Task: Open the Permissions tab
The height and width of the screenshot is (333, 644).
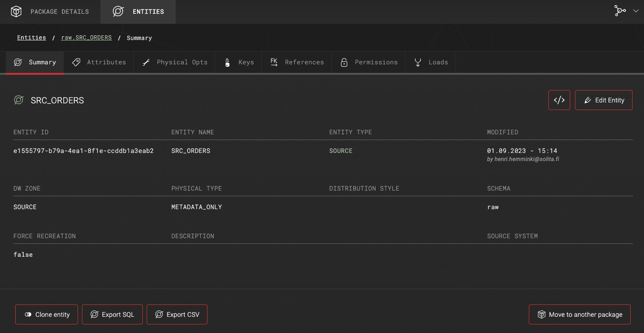Action: pyautogui.click(x=376, y=62)
